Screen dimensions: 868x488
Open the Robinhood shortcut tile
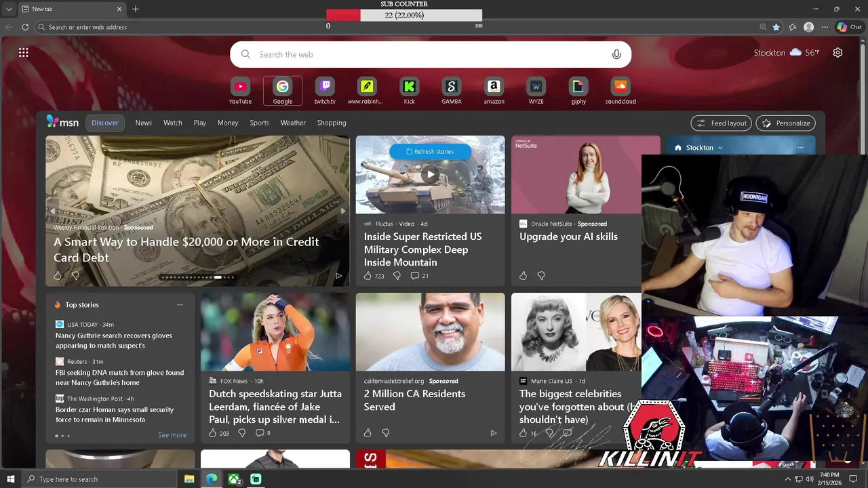367,91
